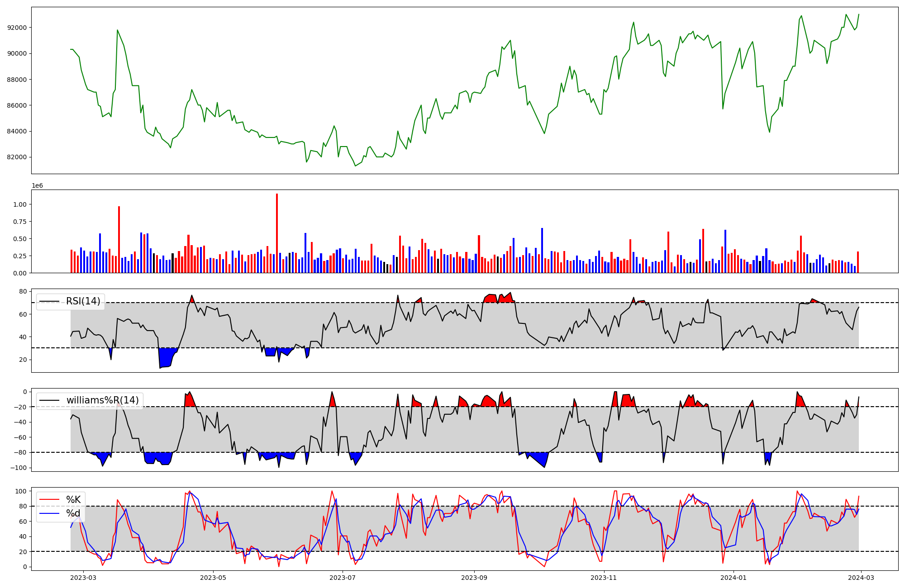Click the 2024-03 date tick label

coord(861,577)
